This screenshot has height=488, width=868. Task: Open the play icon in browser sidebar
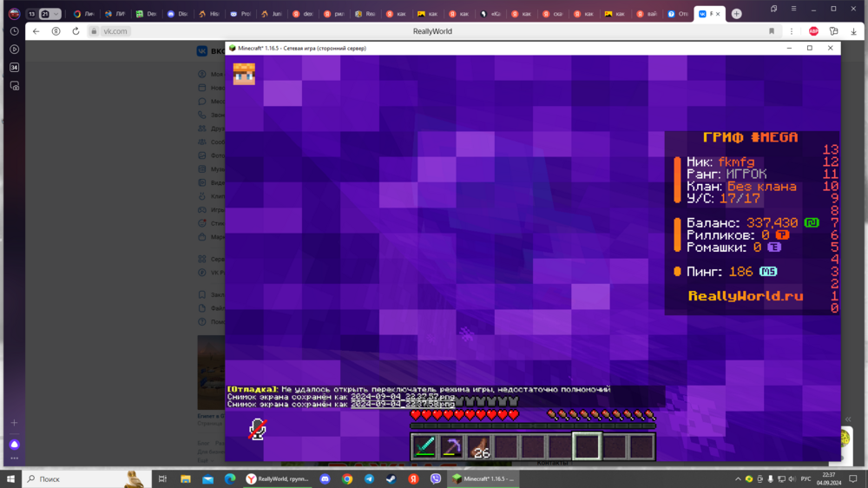pos(15,49)
